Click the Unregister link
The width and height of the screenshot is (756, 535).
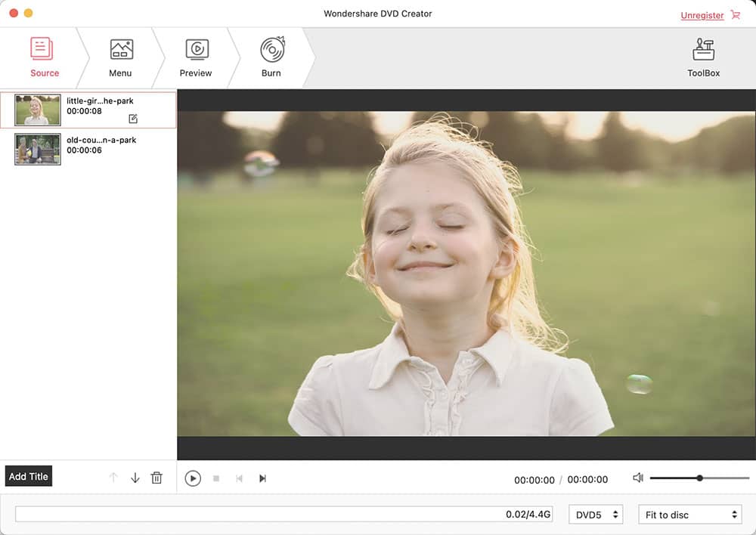[702, 15]
